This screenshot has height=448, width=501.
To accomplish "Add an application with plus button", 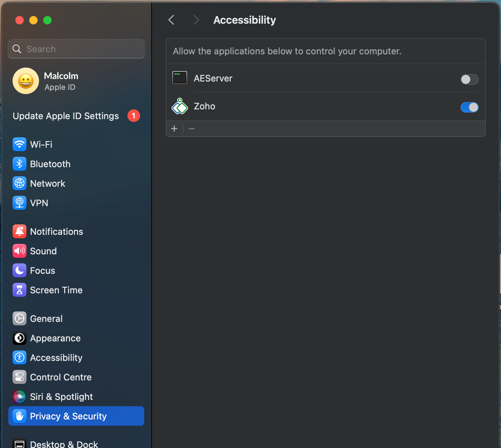I will (x=174, y=129).
